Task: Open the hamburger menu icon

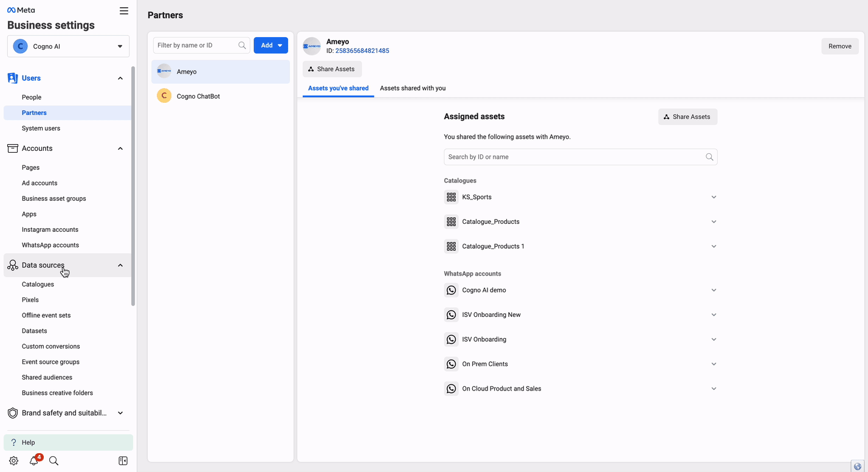Action: pyautogui.click(x=124, y=11)
